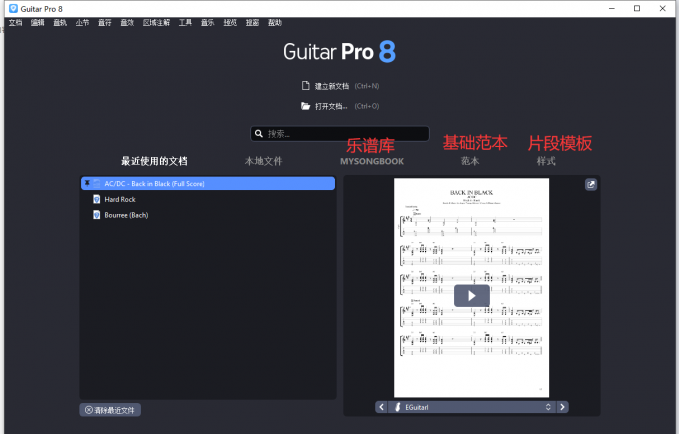This screenshot has width=679, height=434.
Task: Switch to the MYSONGBOOK tab
Action: (372, 161)
